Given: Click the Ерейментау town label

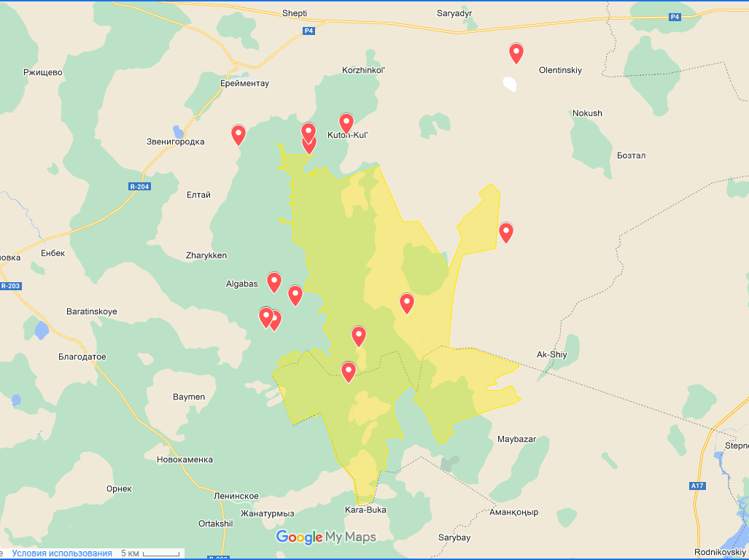Looking at the screenshot, I should pos(244,83).
